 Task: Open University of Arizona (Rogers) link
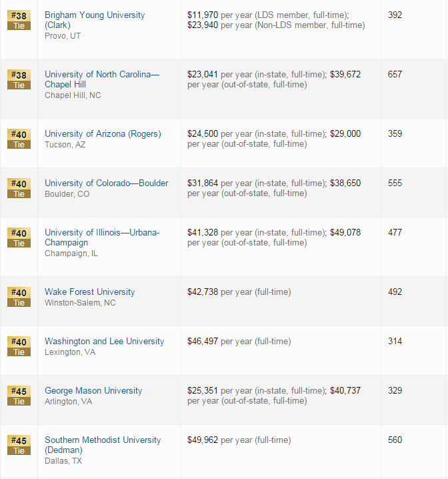(103, 134)
